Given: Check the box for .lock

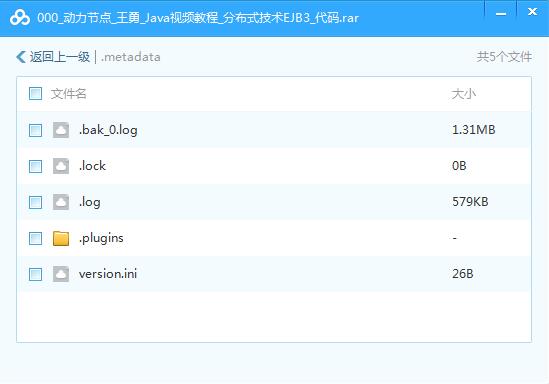Looking at the screenshot, I should [x=35, y=166].
